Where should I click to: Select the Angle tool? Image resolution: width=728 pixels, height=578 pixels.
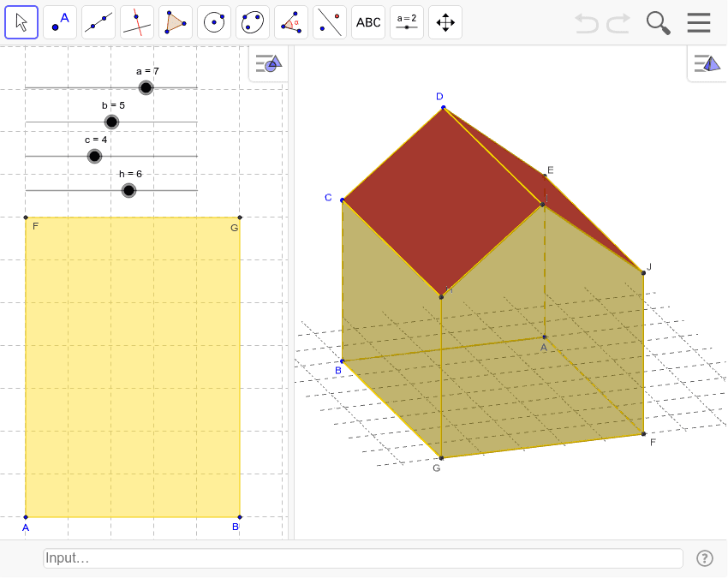(x=291, y=22)
